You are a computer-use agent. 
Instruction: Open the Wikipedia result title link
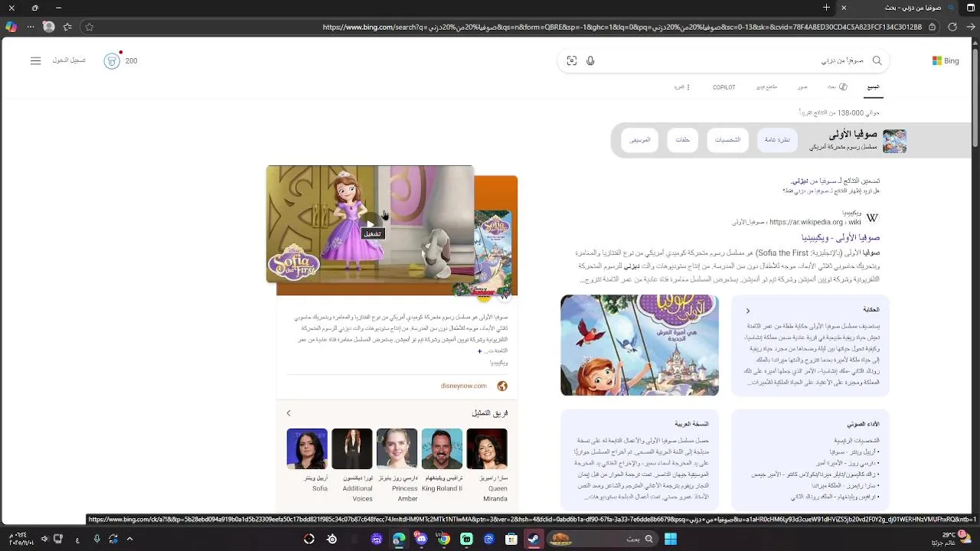click(841, 238)
